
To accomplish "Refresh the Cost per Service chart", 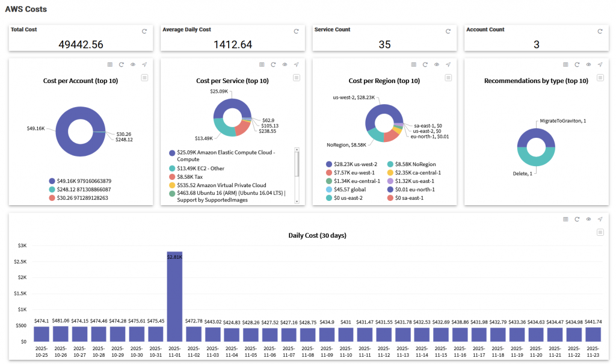I will [273, 64].
